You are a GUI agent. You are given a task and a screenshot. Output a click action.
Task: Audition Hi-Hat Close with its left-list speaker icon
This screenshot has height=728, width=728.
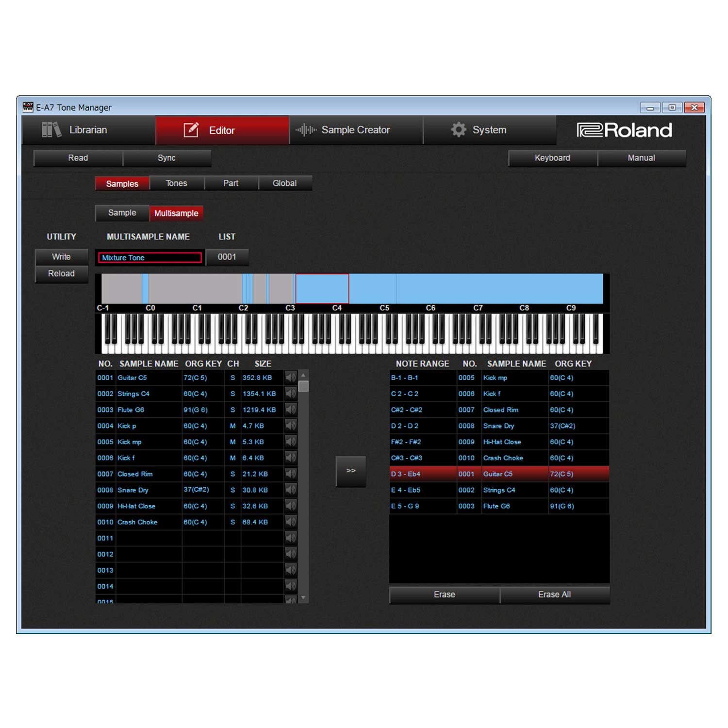[x=290, y=506]
